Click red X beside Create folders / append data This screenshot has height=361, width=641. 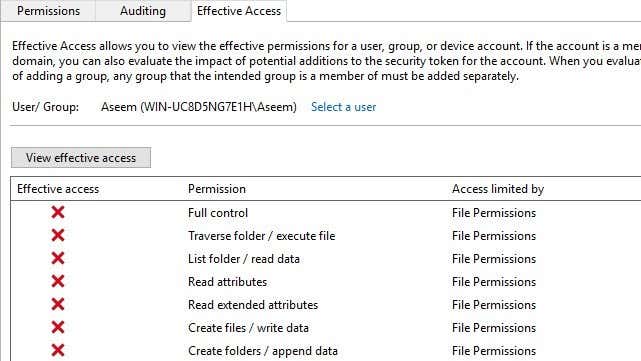58,350
